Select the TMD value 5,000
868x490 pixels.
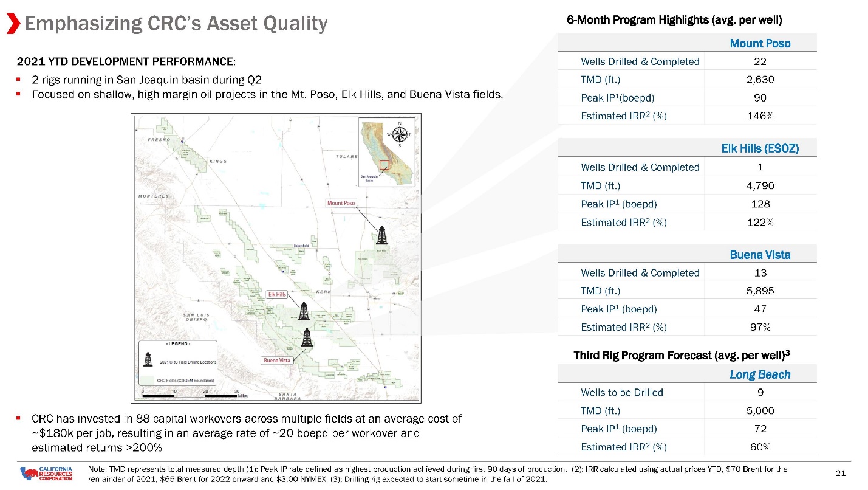[760, 410]
